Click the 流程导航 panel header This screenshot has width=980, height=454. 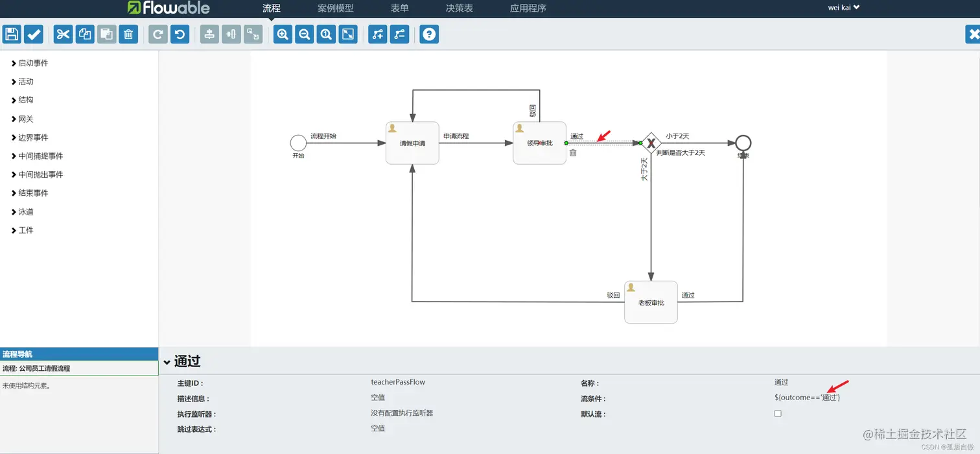click(x=79, y=354)
